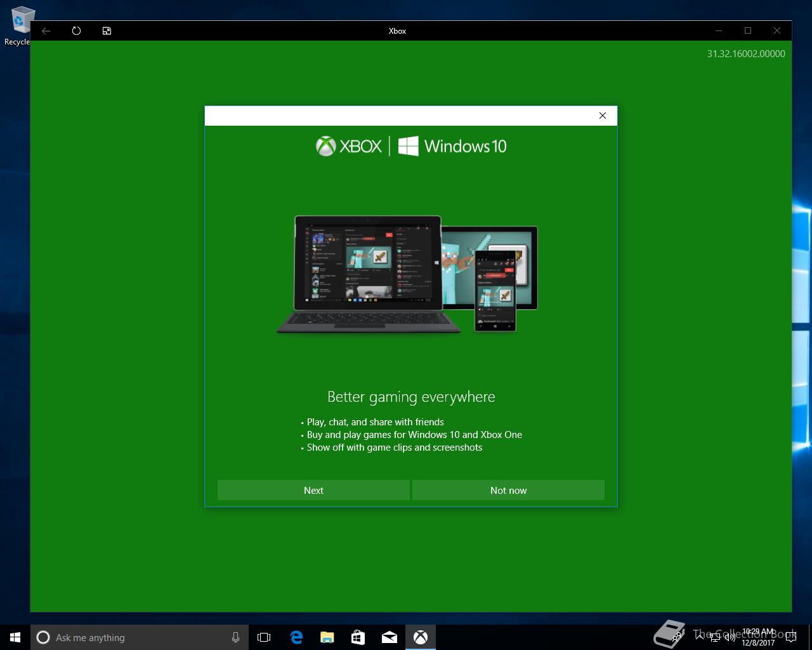Open the Windows Start menu
812x650 pixels.
15,637
